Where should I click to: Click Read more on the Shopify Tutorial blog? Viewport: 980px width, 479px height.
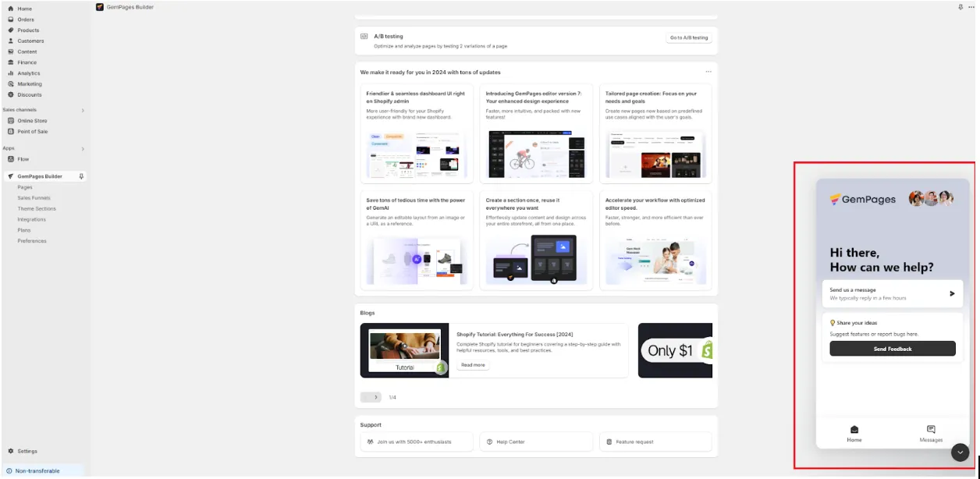(473, 365)
